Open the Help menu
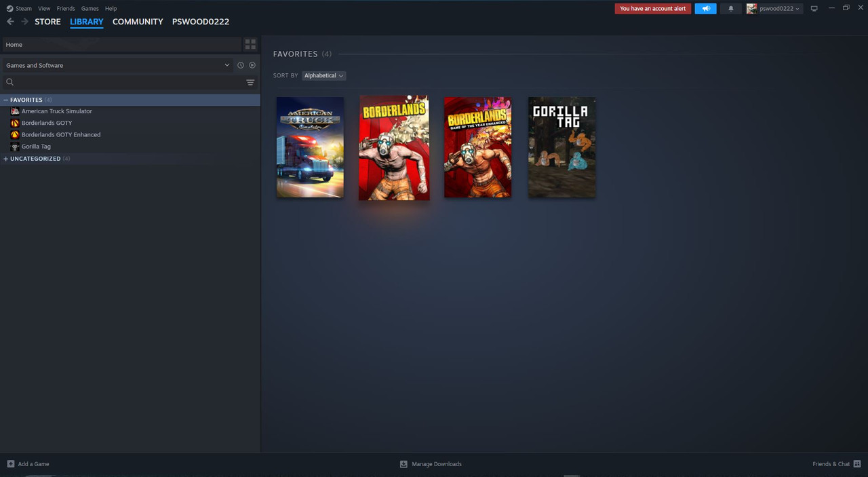The image size is (868, 477). (x=111, y=9)
